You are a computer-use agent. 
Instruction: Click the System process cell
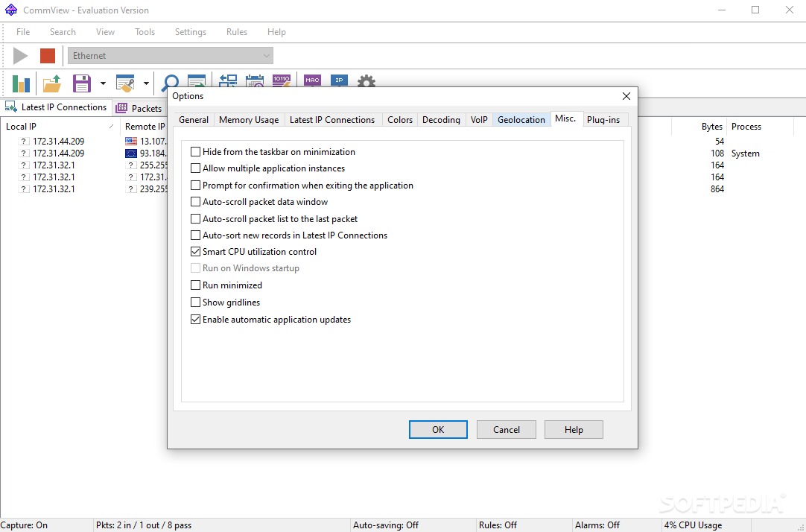pos(746,153)
